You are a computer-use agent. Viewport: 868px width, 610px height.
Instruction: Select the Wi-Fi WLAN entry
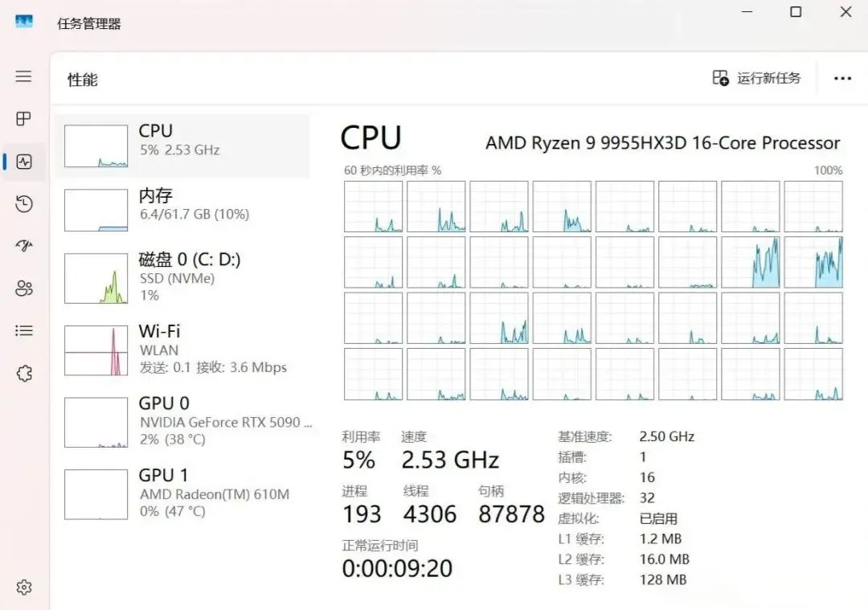(x=182, y=350)
